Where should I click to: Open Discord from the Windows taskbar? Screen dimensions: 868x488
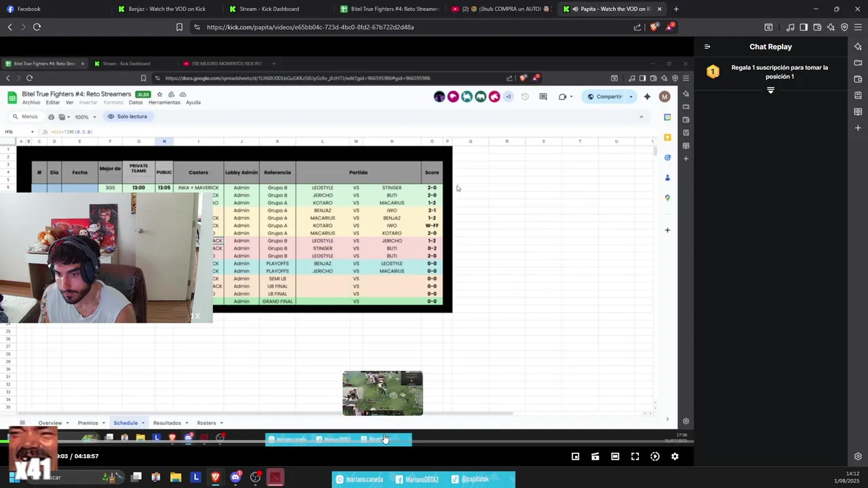235,477
